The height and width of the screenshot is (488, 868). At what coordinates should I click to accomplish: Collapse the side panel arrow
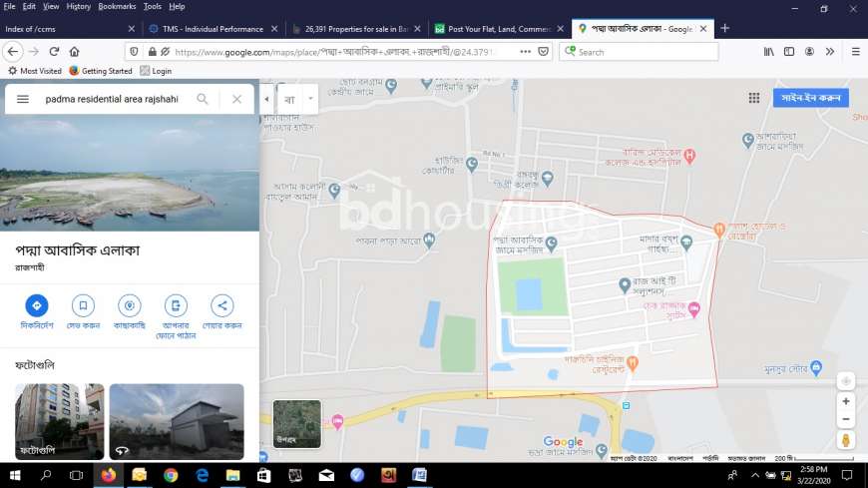[266, 99]
